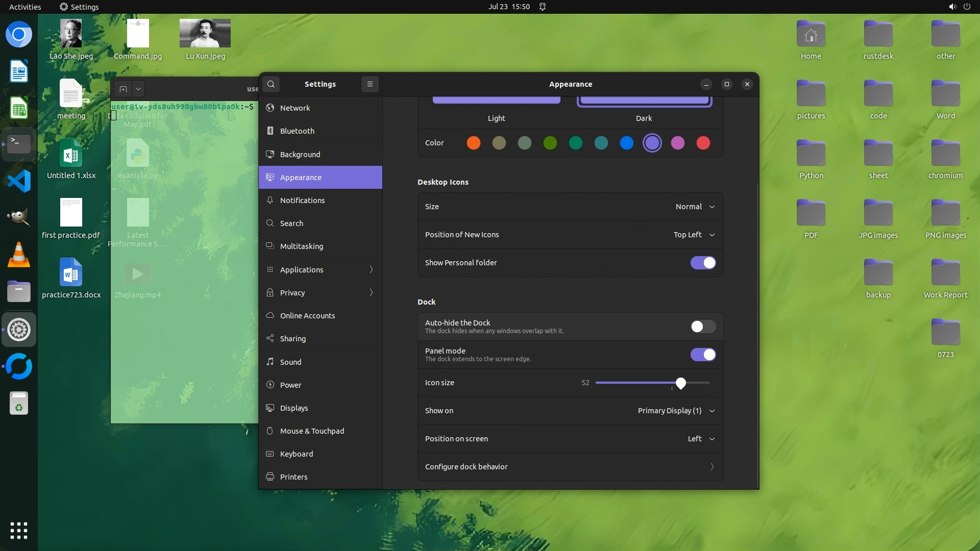Image resolution: width=980 pixels, height=551 pixels.
Task: Open the Show on display dropdown
Action: click(676, 411)
